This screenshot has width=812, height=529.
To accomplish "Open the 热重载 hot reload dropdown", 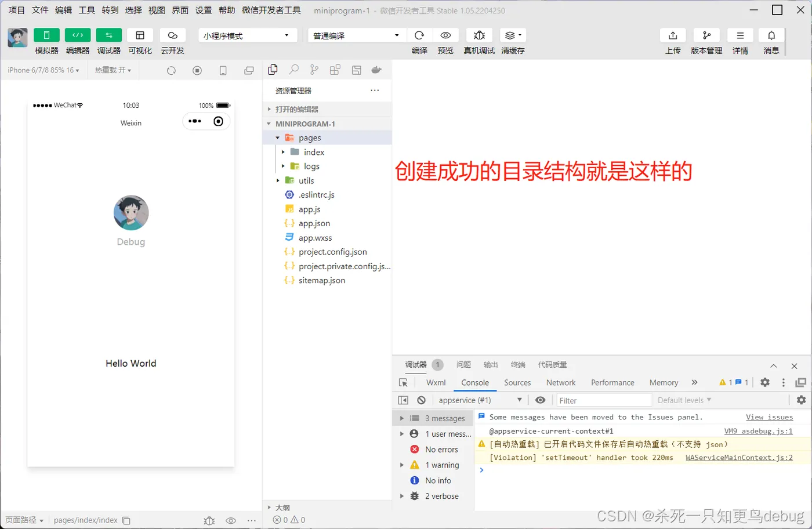I will click(x=113, y=70).
